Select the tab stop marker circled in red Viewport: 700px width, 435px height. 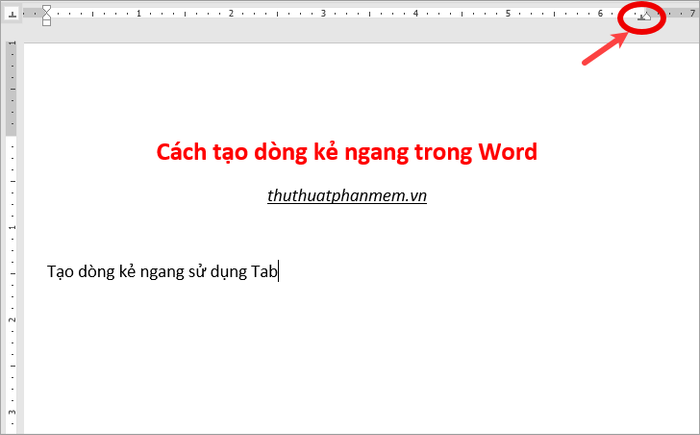[x=641, y=19]
